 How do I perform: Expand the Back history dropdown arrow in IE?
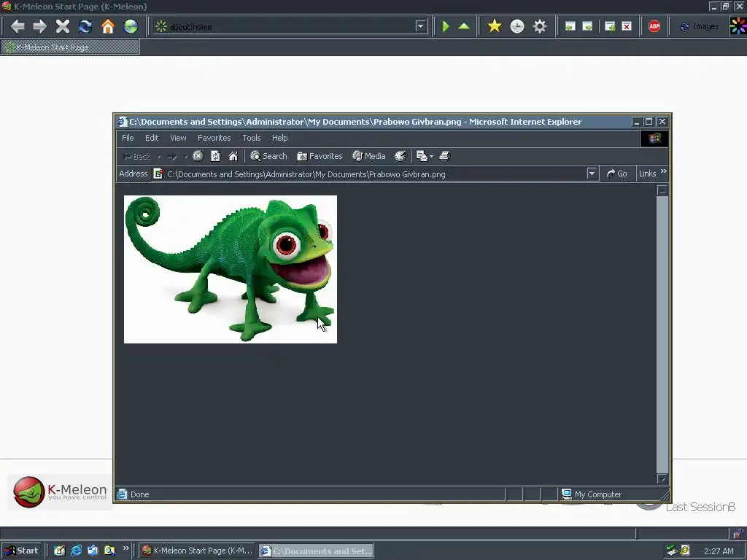coord(158,156)
